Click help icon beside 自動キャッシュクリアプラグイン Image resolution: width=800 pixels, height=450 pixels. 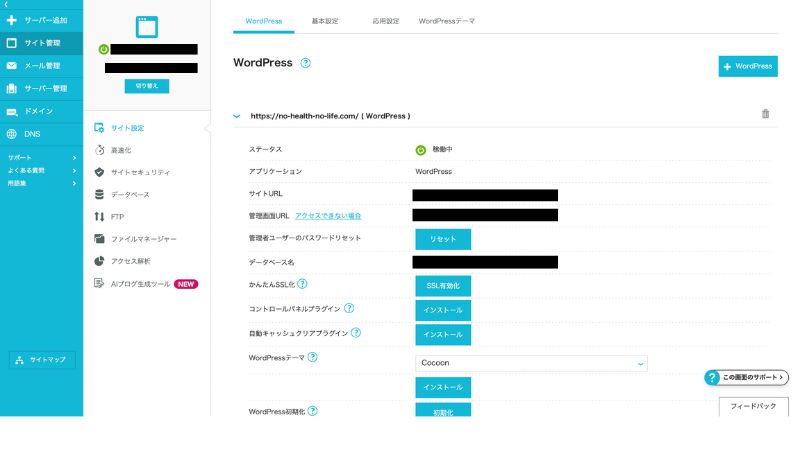(x=356, y=333)
